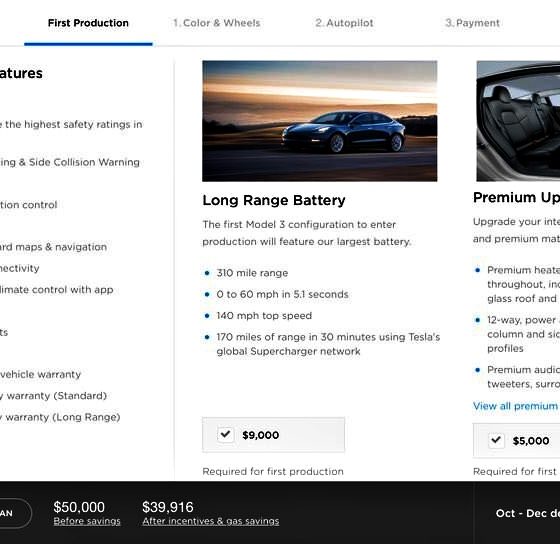The height and width of the screenshot is (544, 560).
Task: Go to the 2. Autopilot step
Action: click(x=344, y=23)
